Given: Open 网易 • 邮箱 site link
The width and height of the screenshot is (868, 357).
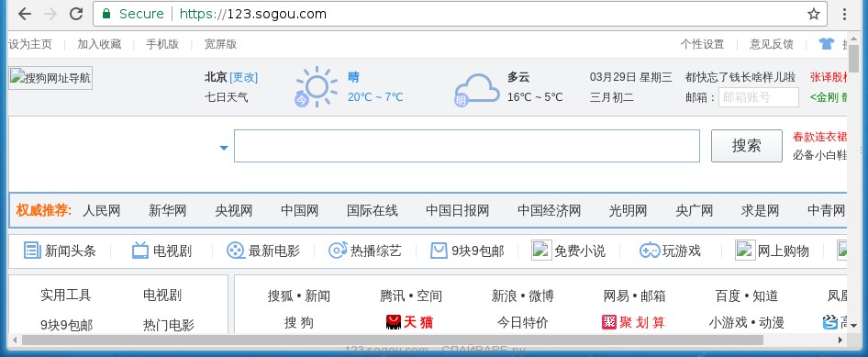Looking at the screenshot, I should [x=634, y=296].
